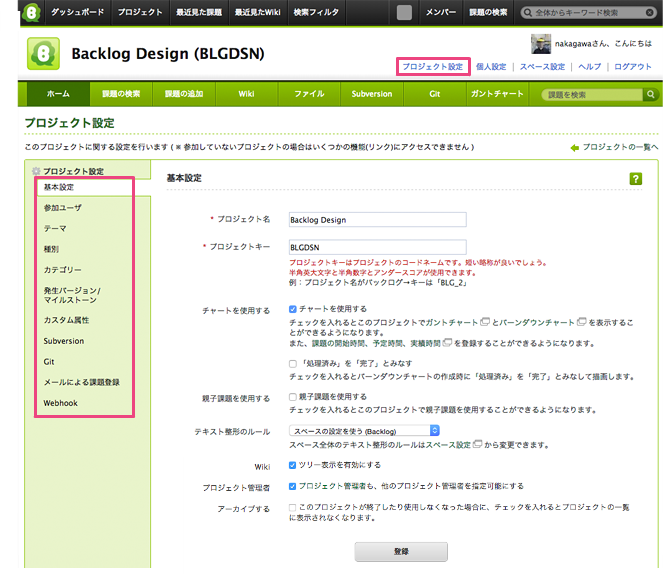663x574 pixels.
Task: Switch to 課題の追加 tab
Action: pyautogui.click(x=184, y=94)
